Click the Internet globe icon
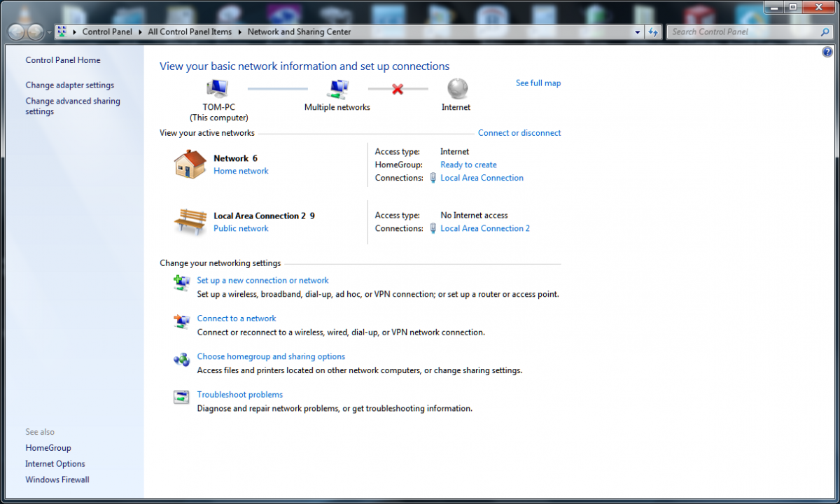The width and height of the screenshot is (840, 504). [x=457, y=88]
